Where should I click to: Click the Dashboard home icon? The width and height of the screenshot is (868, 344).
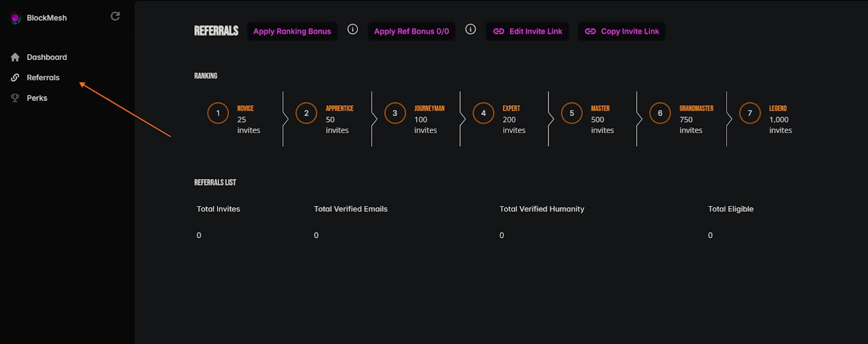point(15,57)
